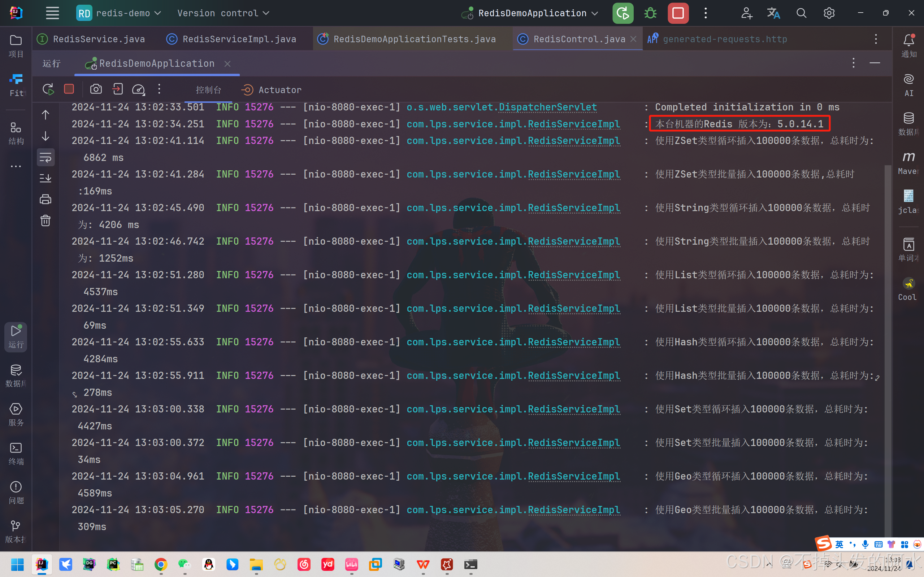Open profiler gauge icon in run toolbar

(138, 89)
